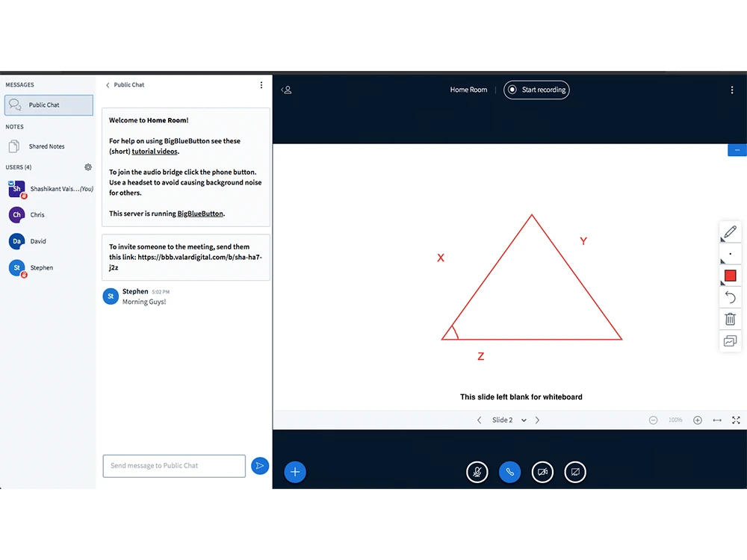Image resolution: width=747 pixels, height=560 pixels.
Task: Click the Y label on whiteboard
Action: pos(583,241)
